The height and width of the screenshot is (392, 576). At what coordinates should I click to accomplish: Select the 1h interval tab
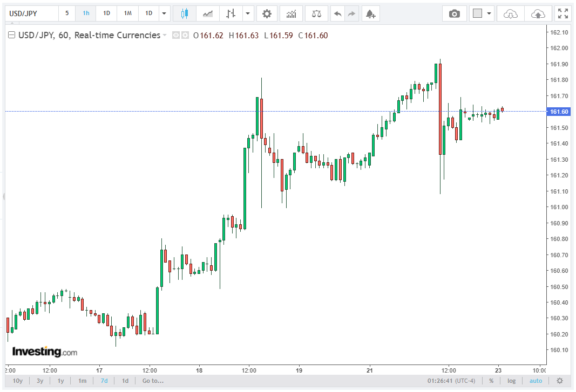click(86, 13)
